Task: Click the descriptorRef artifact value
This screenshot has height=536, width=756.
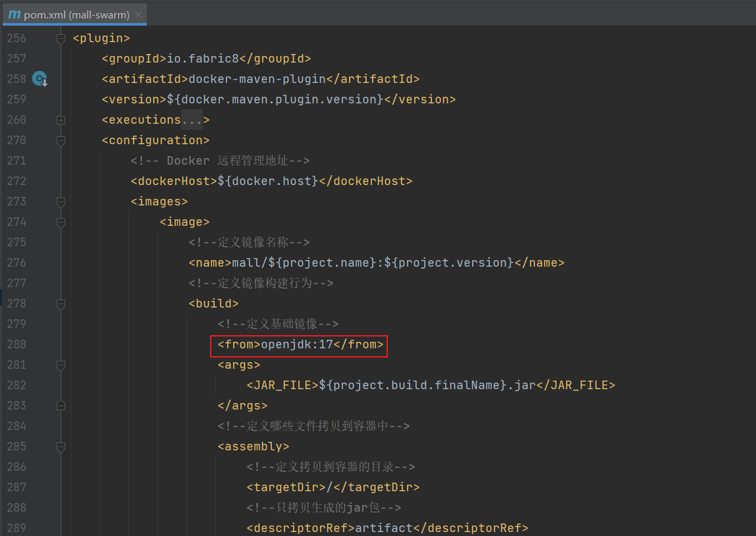Action: click(x=382, y=528)
